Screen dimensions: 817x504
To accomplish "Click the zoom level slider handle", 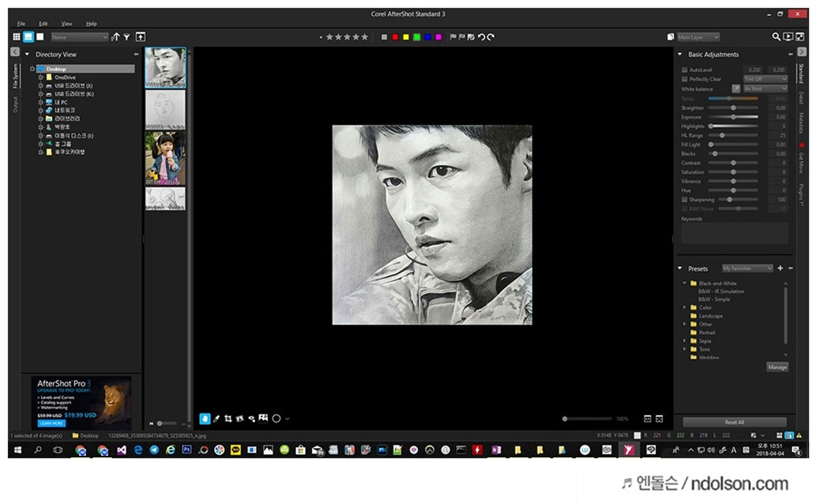I will point(565,419).
